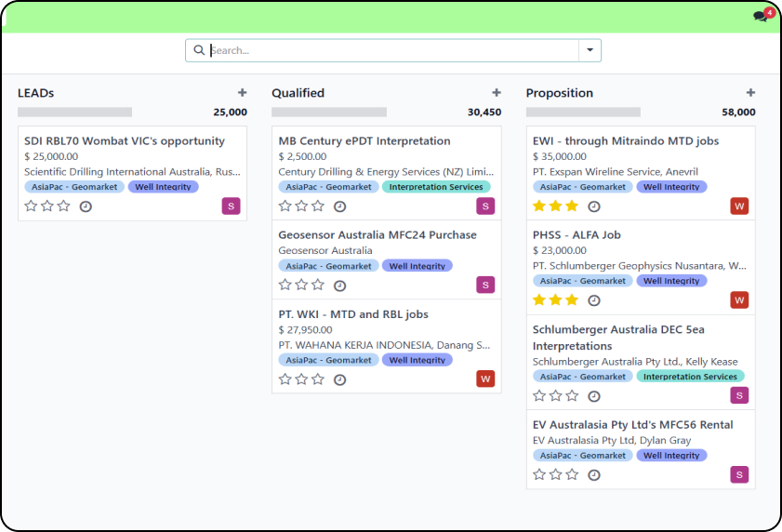The height and width of the screenshot is (532, 782).
Task: Click the magnifier icon in search bar
Action: tap(199, 50)
